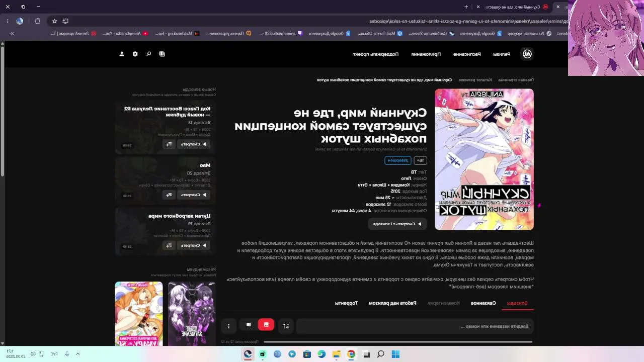Add Код Гиасс episode to playlist icon
The width and height of the screenshot is (644, 362).
(169, 144)
